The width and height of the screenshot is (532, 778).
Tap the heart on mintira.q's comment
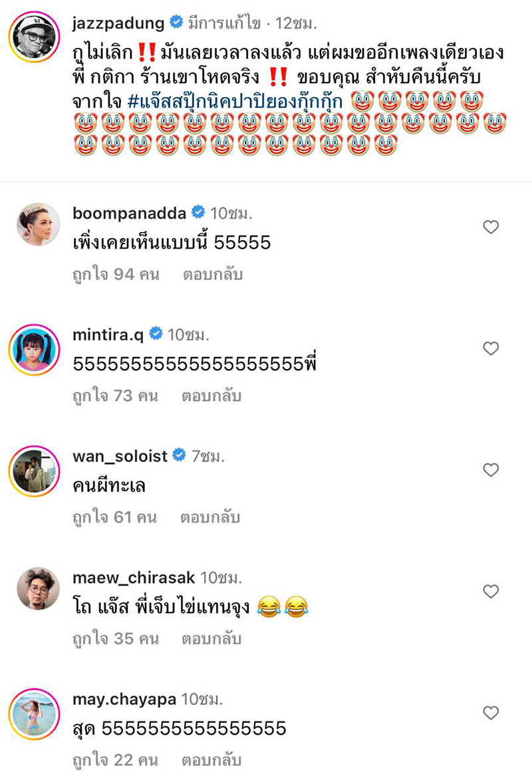490,348
